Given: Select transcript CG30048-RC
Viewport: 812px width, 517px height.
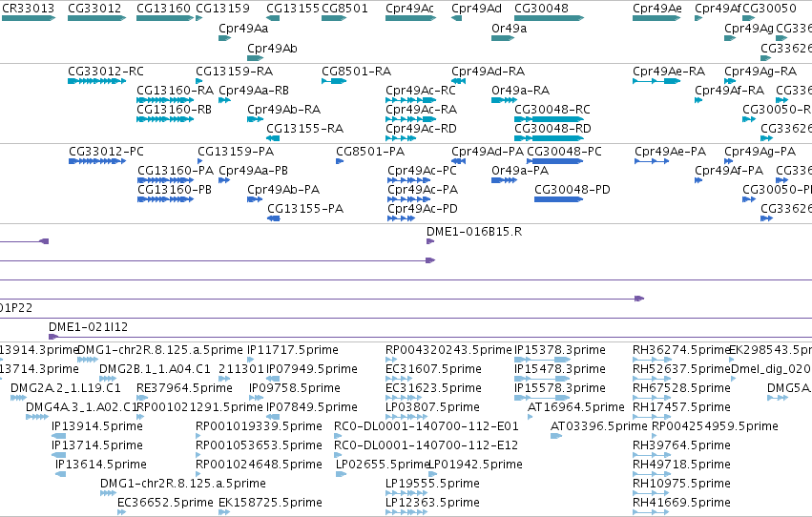Looking at the screenshot, I should [552, 110].
